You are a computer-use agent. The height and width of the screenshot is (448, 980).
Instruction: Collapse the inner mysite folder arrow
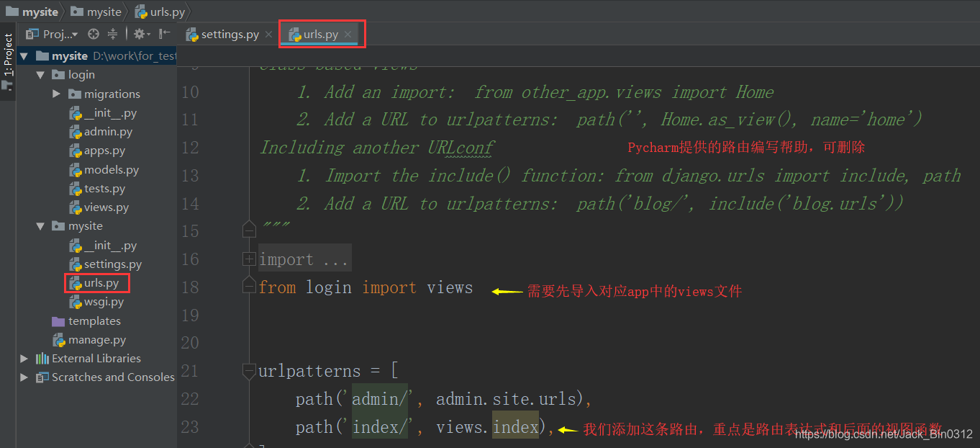point(40,226)
